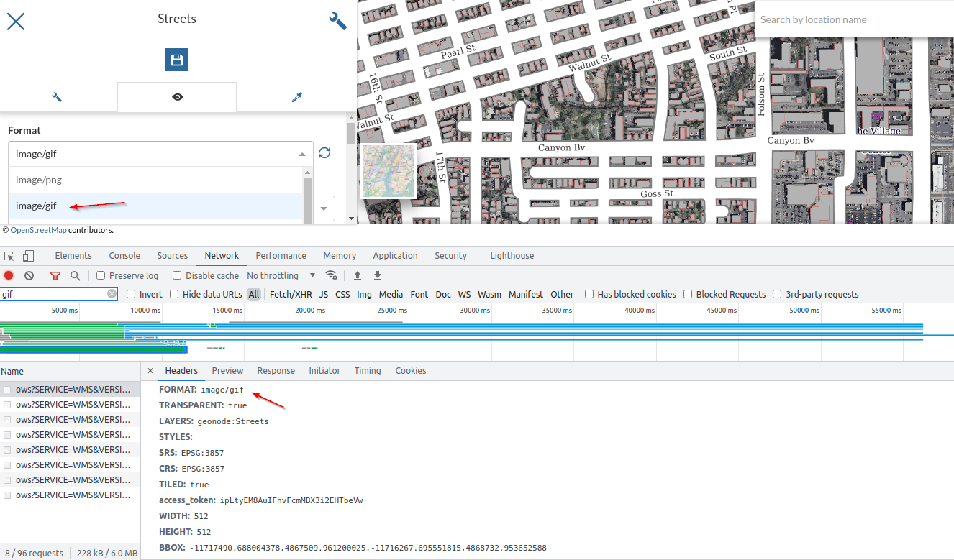
Task: Select the All request type filter
Action: [253, 294]
